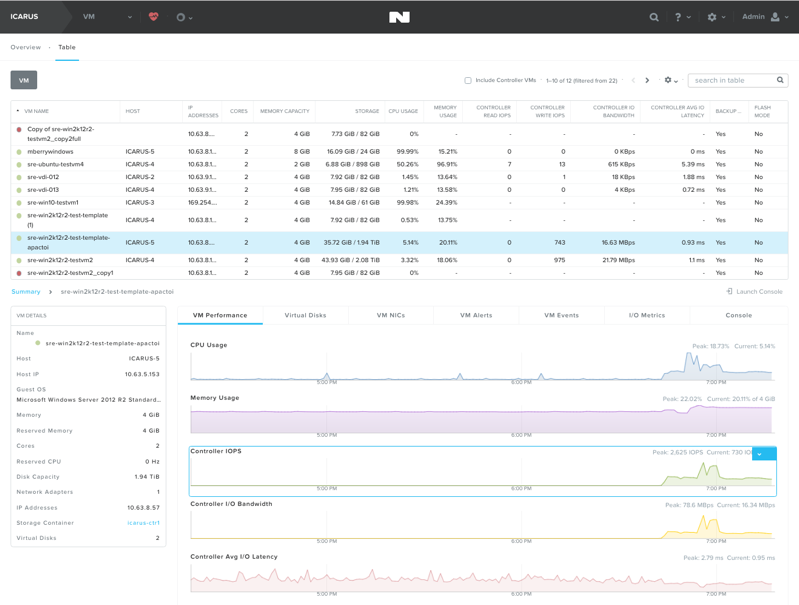Viewport: 799px width, 605px height.
Task: Expand the Controller IOPS chart dropdown
Action: pyautogui.click(x=764, y=454)
